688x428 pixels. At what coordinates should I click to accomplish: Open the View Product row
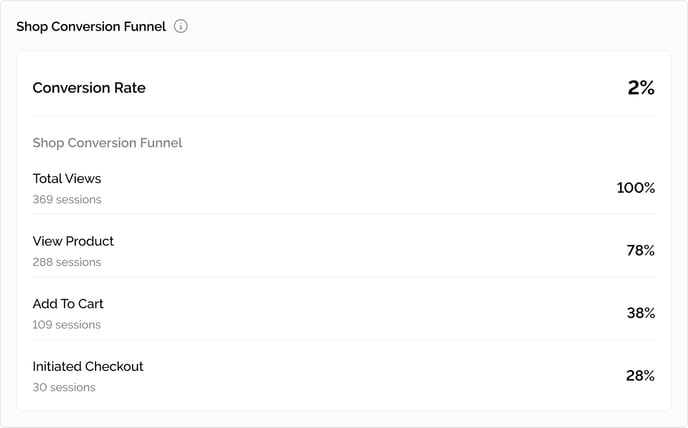344,251
